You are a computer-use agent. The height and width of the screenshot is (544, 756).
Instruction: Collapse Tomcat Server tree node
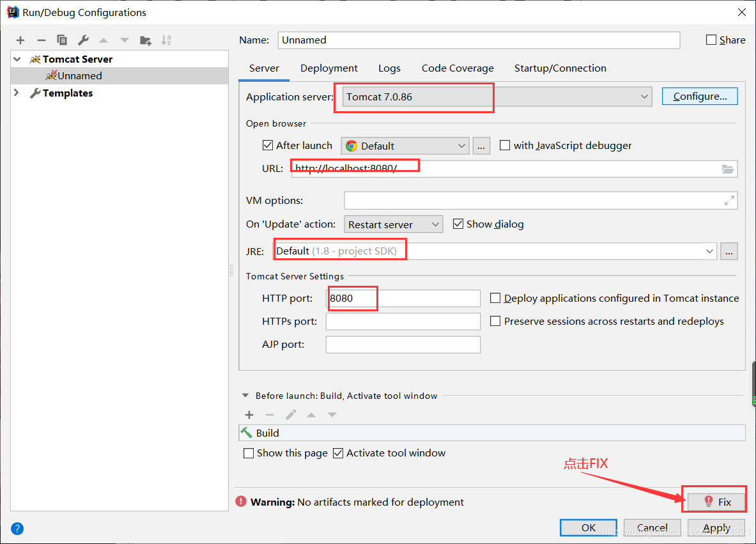tap(17, 59)
